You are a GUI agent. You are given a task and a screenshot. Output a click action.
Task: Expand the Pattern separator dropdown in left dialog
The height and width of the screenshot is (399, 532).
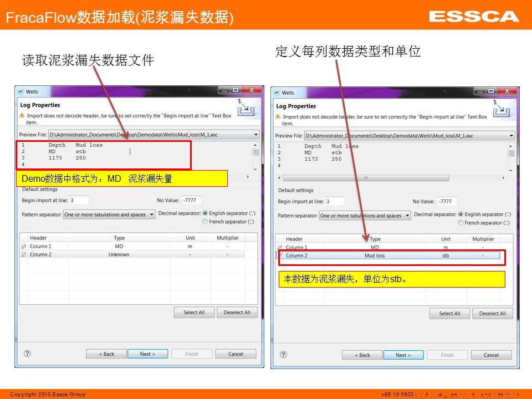[x=152, y=214]
